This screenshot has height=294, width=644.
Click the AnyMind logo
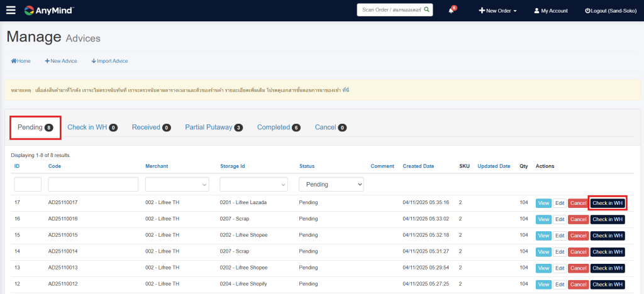pos(49,10)
